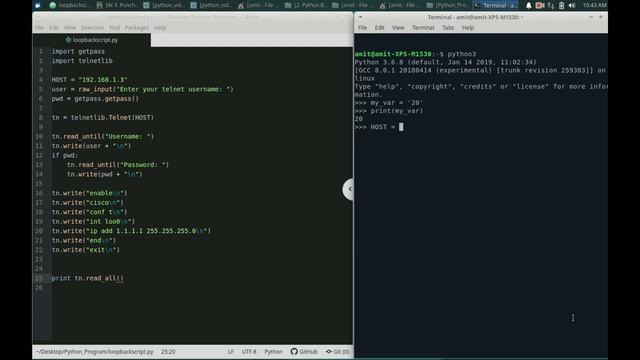The width and height of the screenshot is (640, 360).
Task: Click the 'Python 3.6.8' version line in terminal
Action: coord(445,62)
